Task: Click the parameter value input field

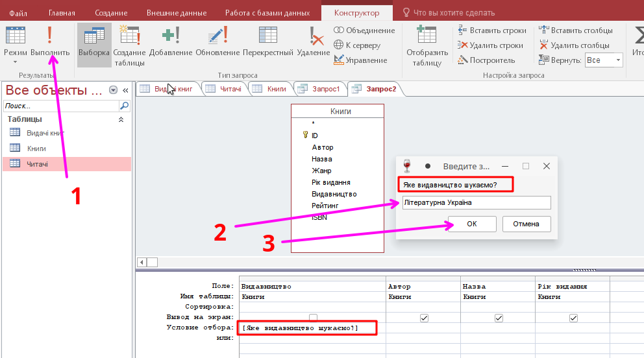Action: click(x=477, y=202)
